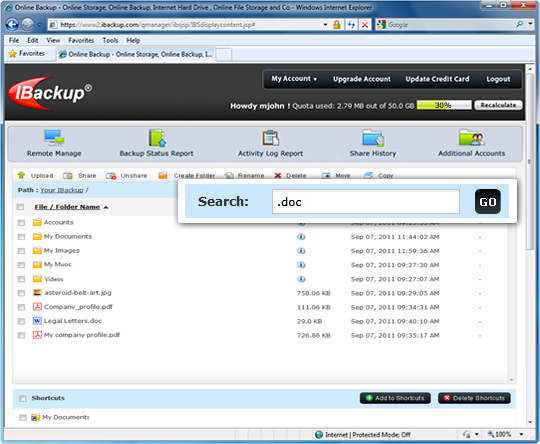Image resolution: width=540 pixels, height=444 pixels.
Task: Open the Edit menu
Action: tap(33, 40)
